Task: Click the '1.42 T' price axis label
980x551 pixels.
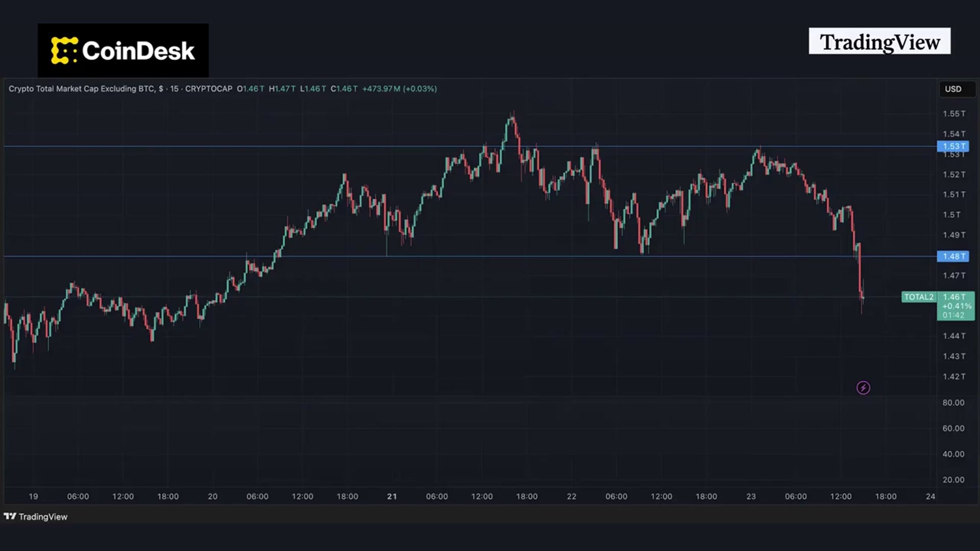Action: coord(954,377)
